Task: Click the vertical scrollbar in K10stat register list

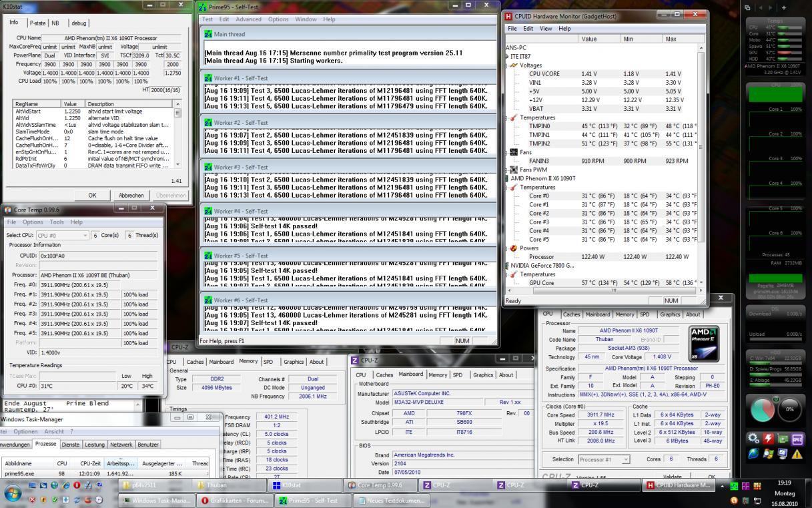Action: (x=177, y=134)
